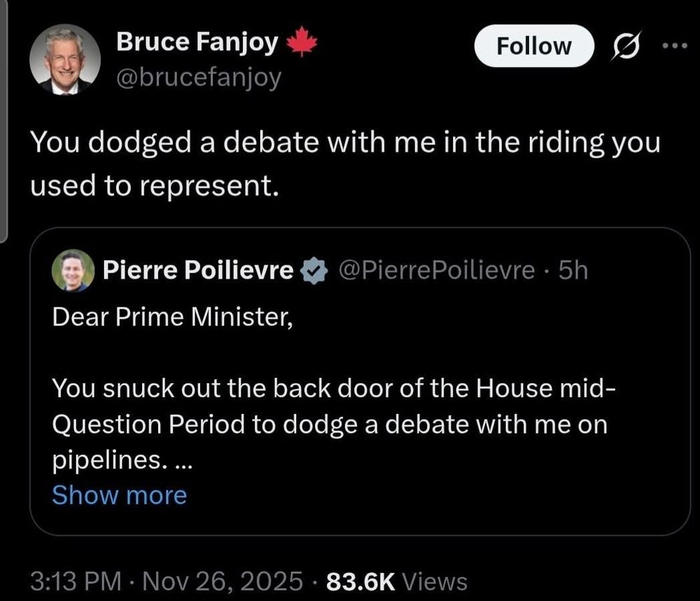Open Bruce Fanjoy's profile picture
The image size is (700, 601).
tap(65, 60)
